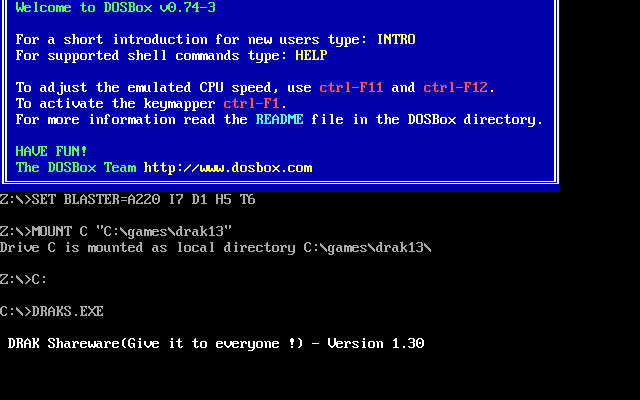
Task: Click the red ctrl-F1 keymapper shortcut
Action: click(251, 104)
